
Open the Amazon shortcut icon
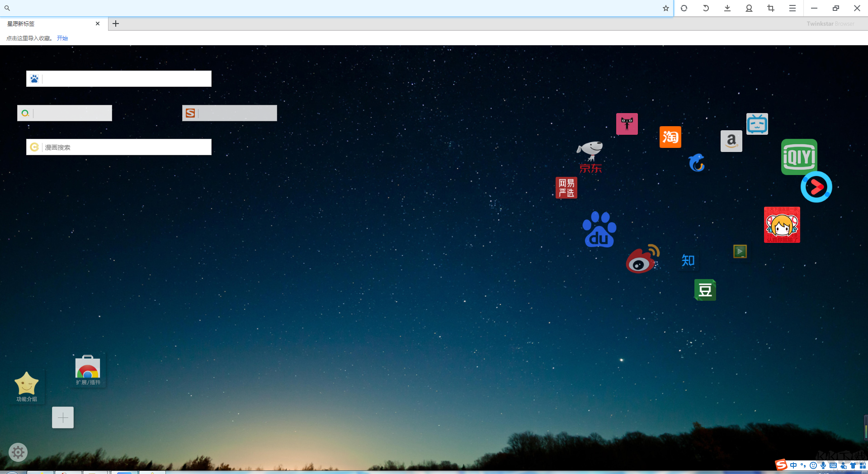coord(731,141)
